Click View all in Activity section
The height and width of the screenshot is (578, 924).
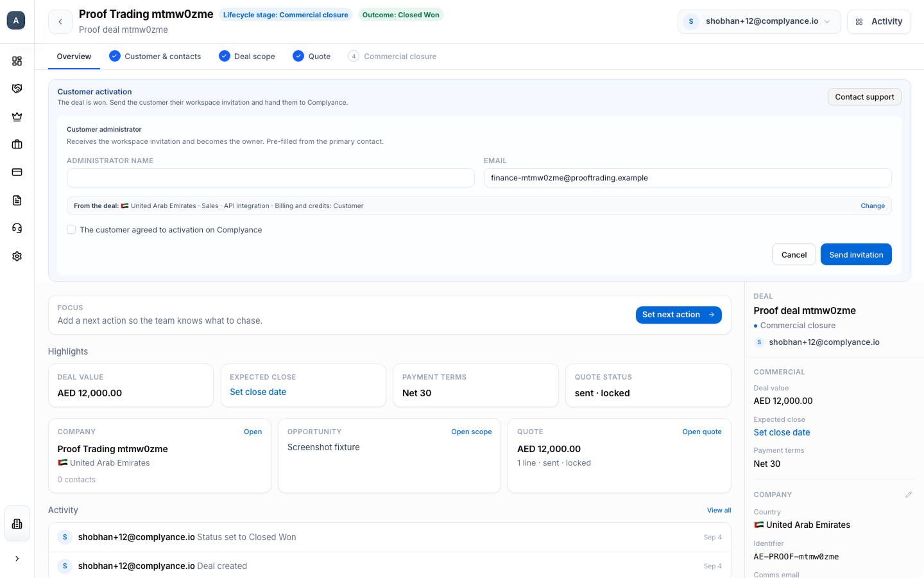pos(719,510)
